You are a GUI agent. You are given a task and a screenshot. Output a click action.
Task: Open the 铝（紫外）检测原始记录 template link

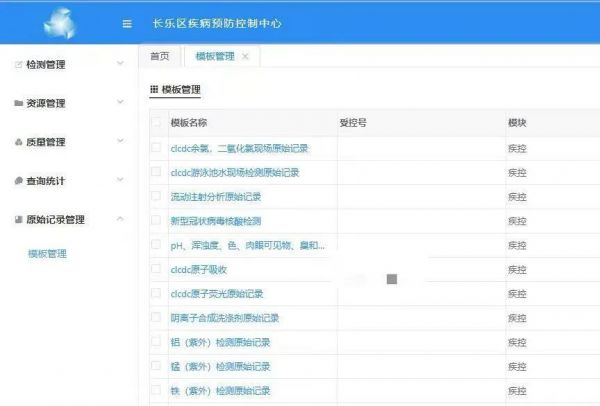click(x=220, y=342)
